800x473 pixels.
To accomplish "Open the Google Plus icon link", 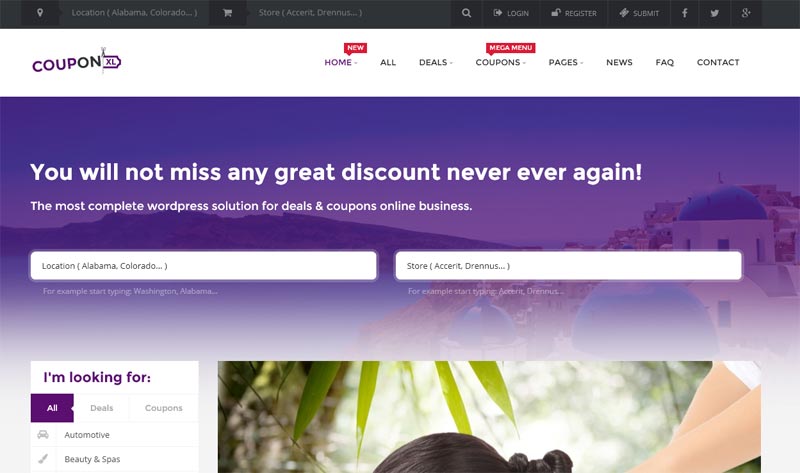I will (746, 13).
